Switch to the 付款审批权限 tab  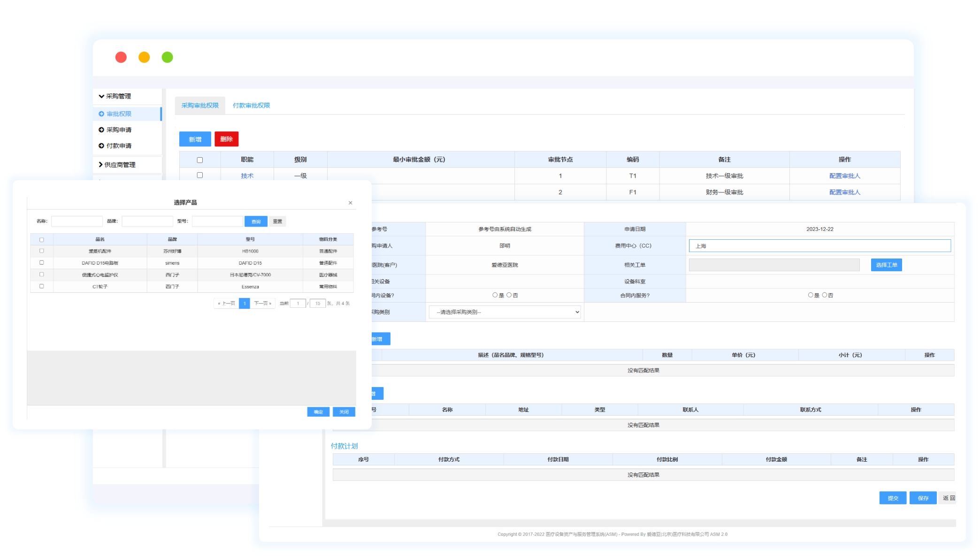(251, 106)
